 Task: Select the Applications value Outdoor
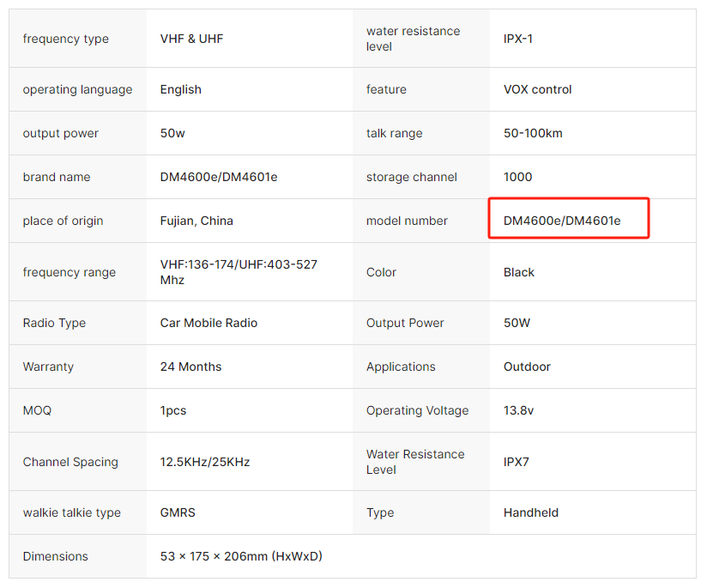pyautogui.click(x=527, y=367)
